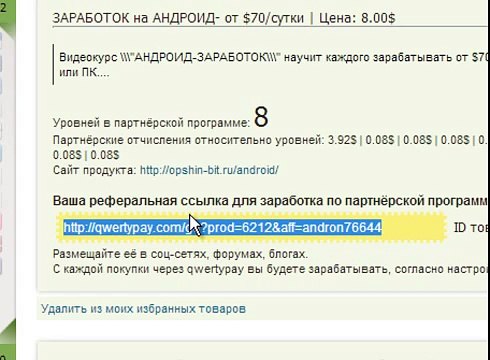Click the Видеокурс АНДРОИД-ЗАРАБОТОК description text

(273, 65)
